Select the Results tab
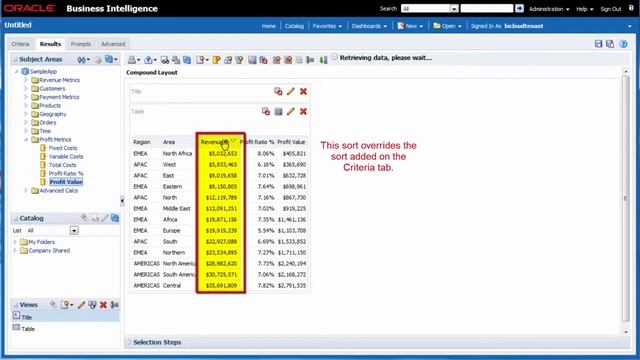640x360 pixels. coord(50,44)
